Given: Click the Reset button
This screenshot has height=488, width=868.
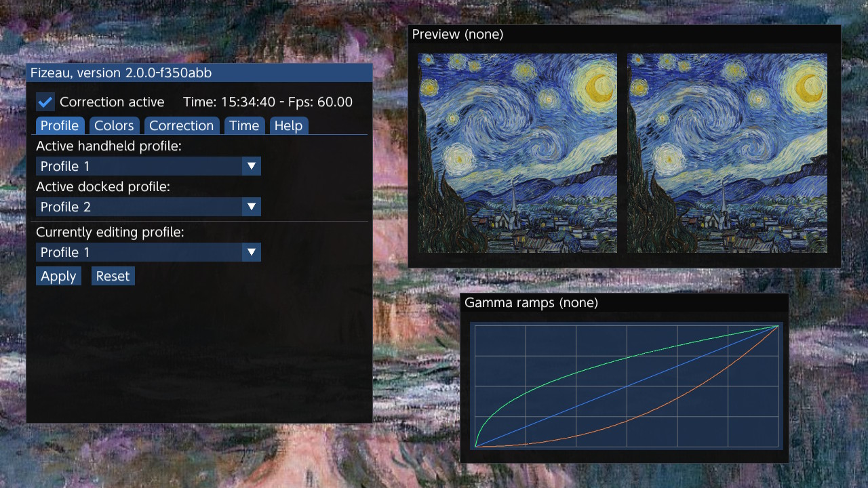Looking at the screenshot, I should coord(113,276).
